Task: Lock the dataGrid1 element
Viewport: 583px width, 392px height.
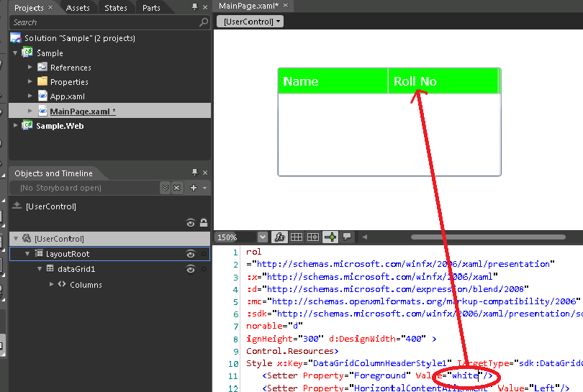Action: (204, 269)
